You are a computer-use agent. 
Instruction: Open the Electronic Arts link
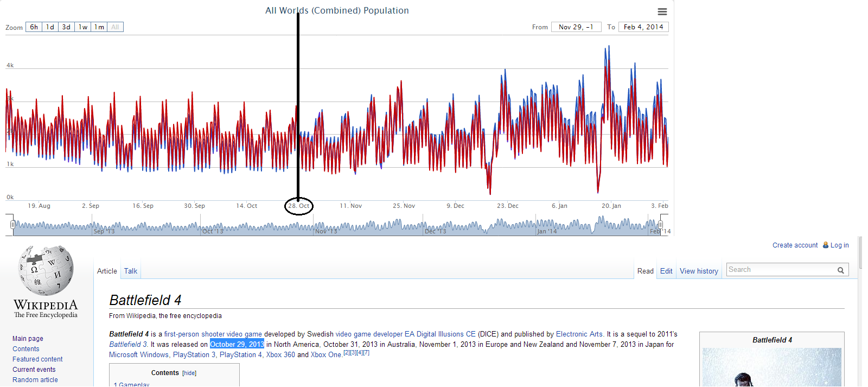coord(579,334)
